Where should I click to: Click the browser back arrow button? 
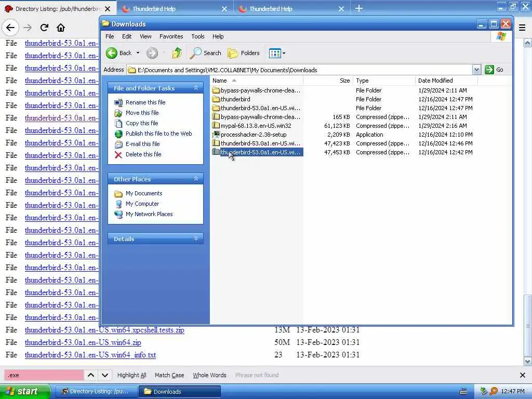(10, 28)
